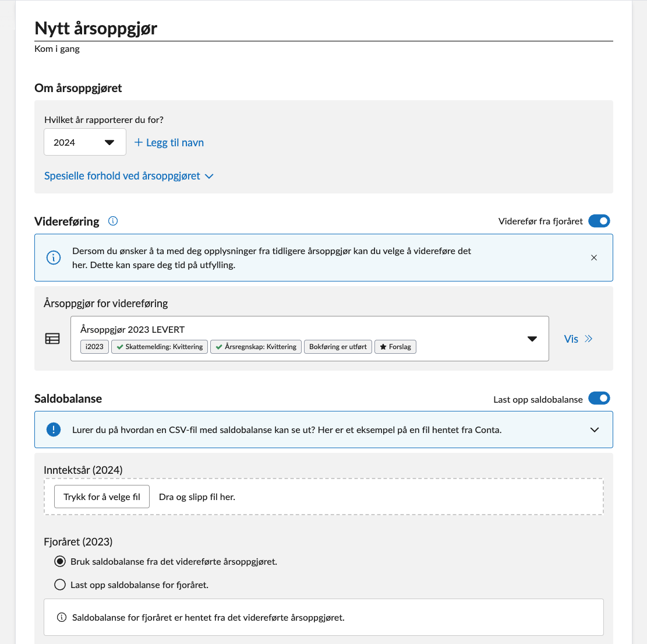Click the Vis link
The height and width of the screenshot is (644, 647).
click(x=571, y=339)
